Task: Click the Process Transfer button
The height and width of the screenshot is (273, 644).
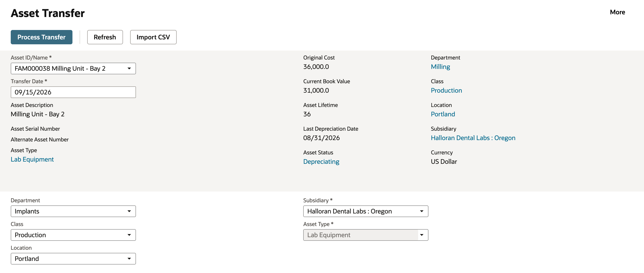Action: (42, 37)
